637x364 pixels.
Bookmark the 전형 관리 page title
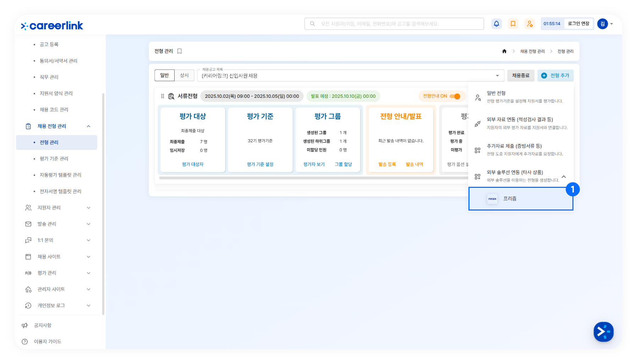click(x=180, y=51)
